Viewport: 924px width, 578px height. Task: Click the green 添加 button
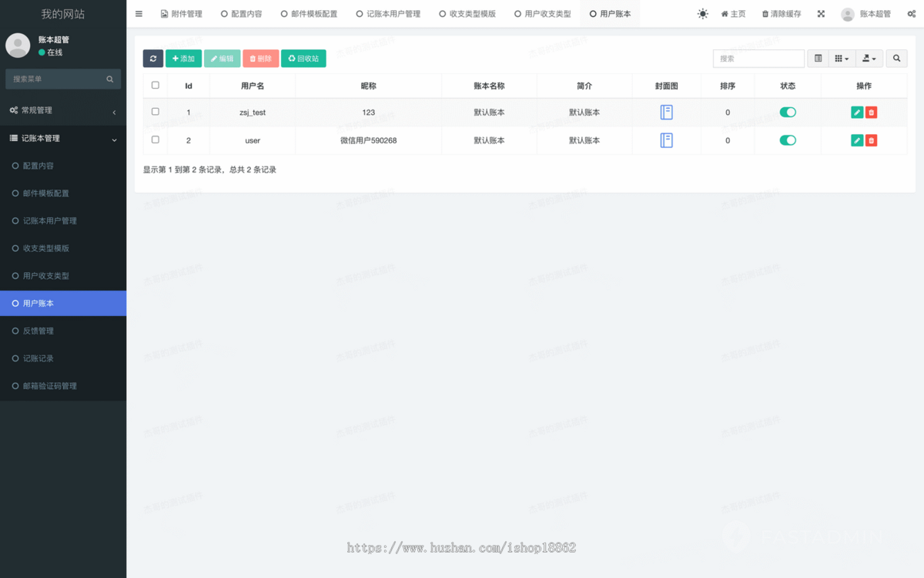click(183, 58)
